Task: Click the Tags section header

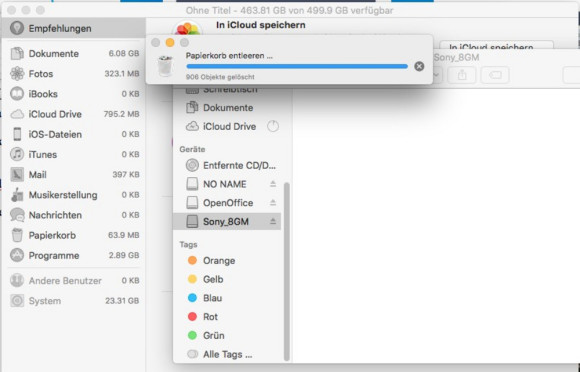Action: (188, 244)
